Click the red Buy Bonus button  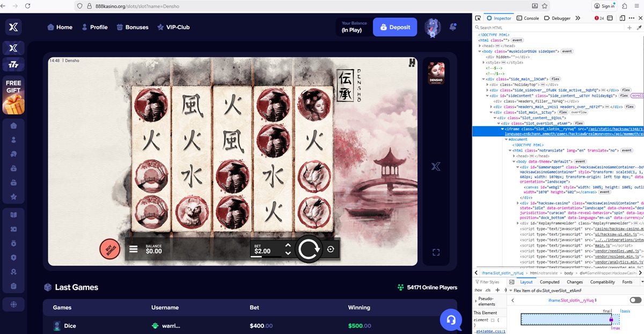(110, 249)
